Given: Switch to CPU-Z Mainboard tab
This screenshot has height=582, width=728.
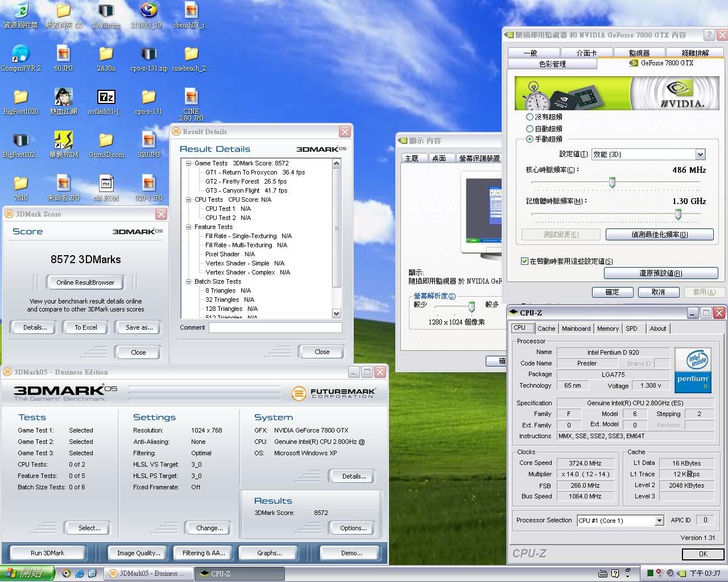Looking at the screenshot, I should (576, 329).
